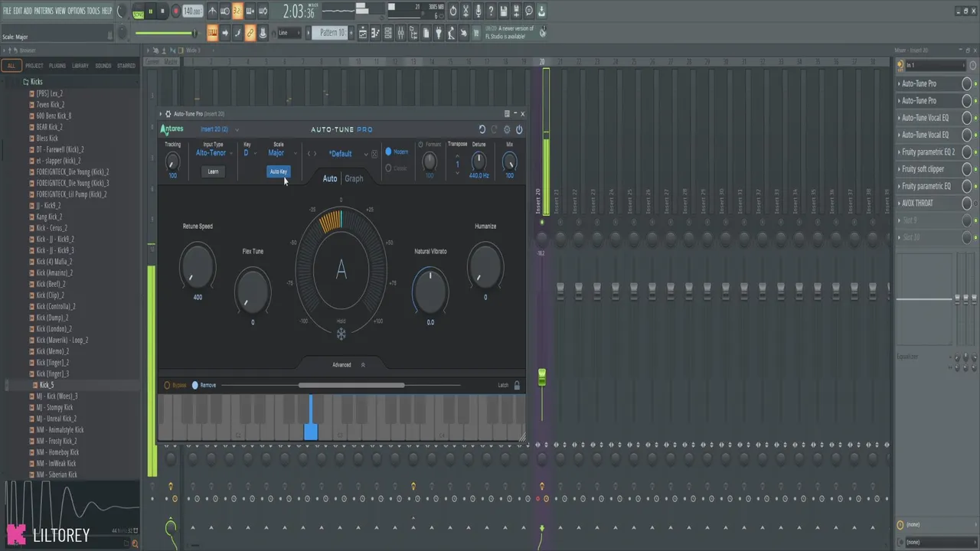Open the *Default preset dropdown
980x551 pixels.
[348, 154]
